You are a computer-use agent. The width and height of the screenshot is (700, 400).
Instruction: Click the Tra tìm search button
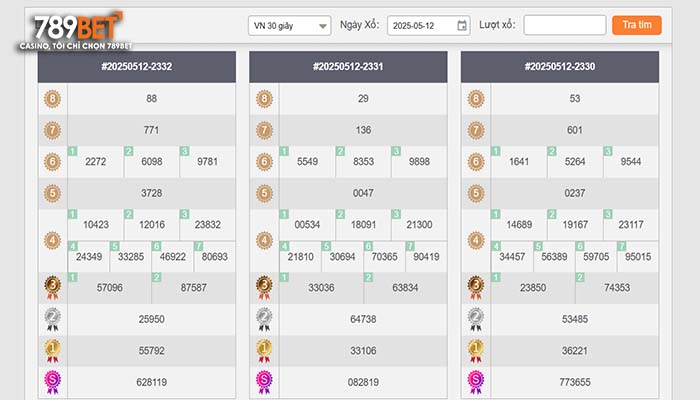[637, 25]
